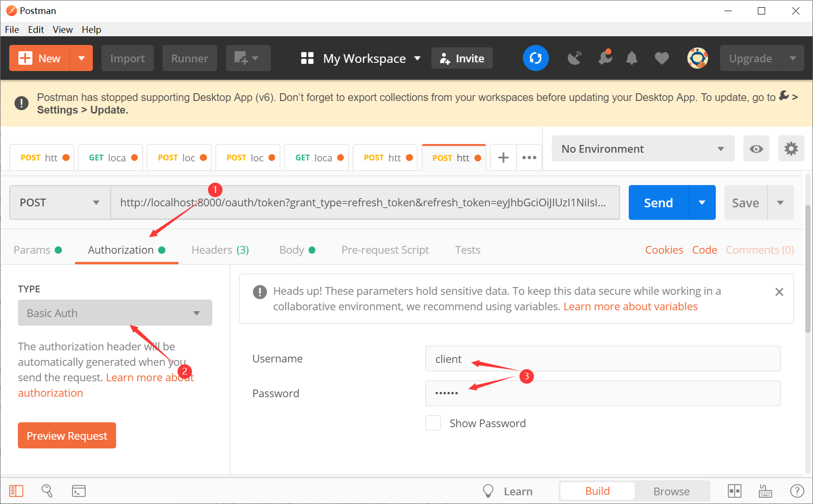
Task: Open manage environments gear icon
Action: (x=791, y=149)
